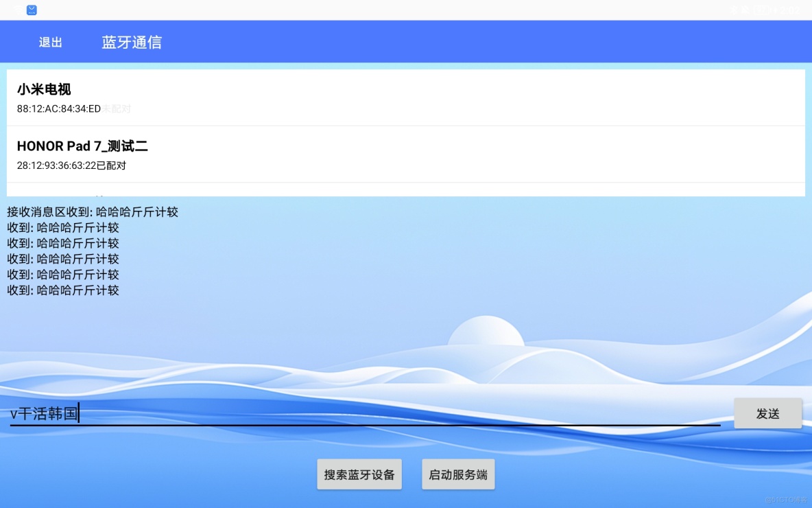Tap the 蓝牙通信 title bar
This screenshot has width=812, height=508.
[132, 42]
